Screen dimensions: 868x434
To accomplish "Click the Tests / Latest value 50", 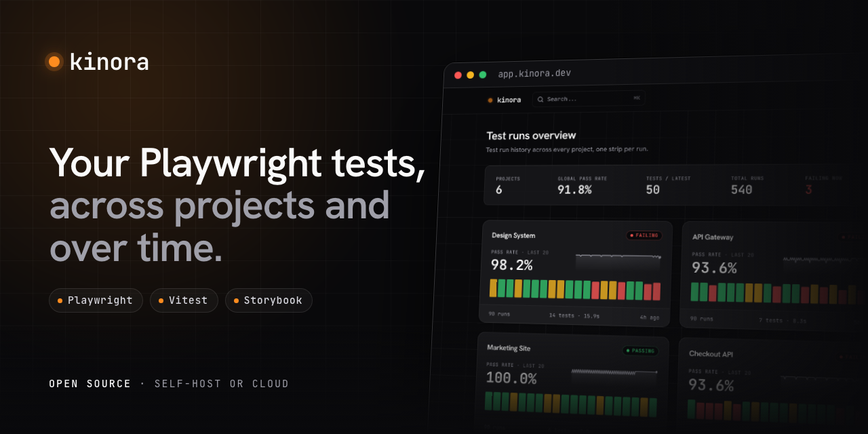I will pyautogui.click(x=653, y=190).
